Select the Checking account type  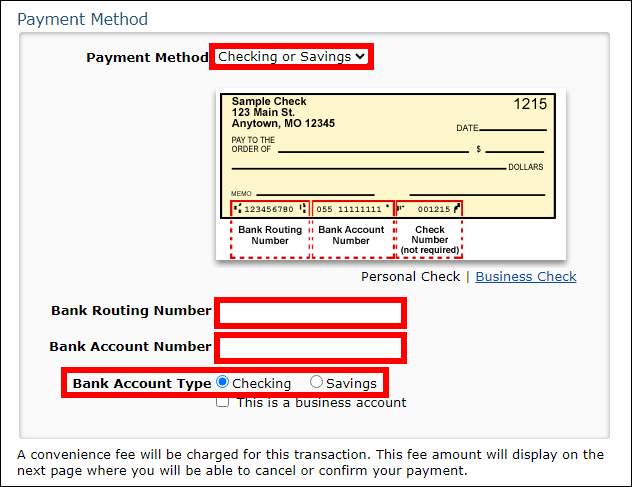tap(222, 382)
